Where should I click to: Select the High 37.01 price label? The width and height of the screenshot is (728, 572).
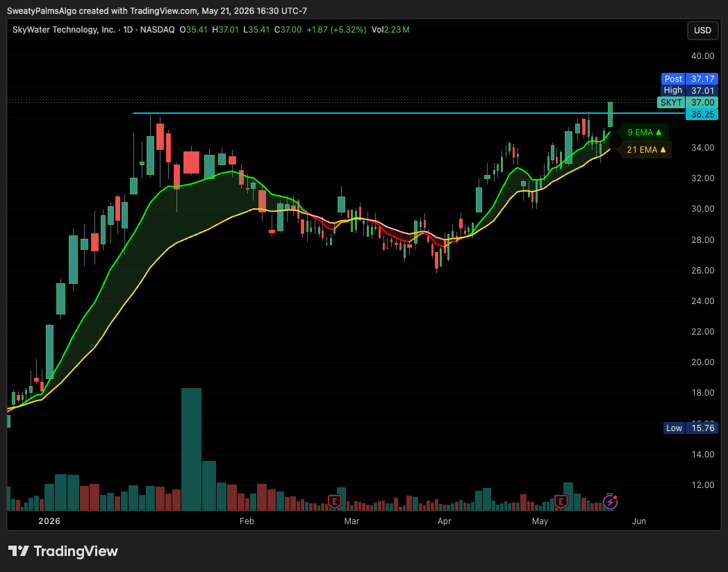click(x=690, y=90)
